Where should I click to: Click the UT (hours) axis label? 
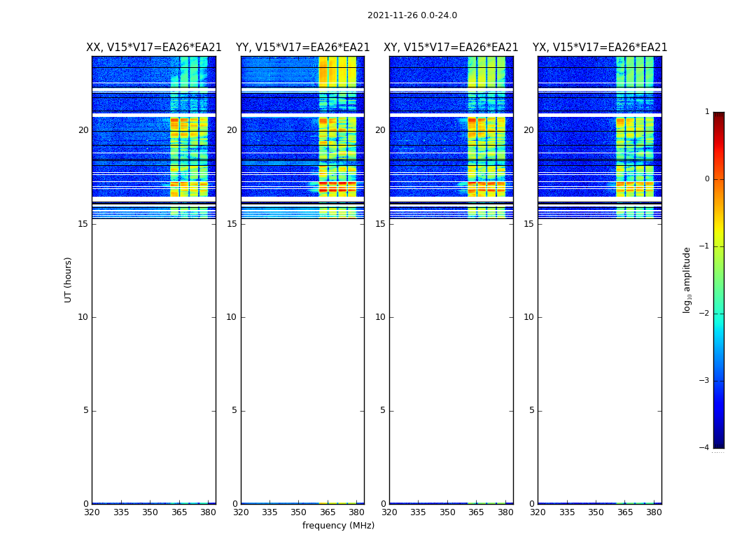click(x=68, y=279)
